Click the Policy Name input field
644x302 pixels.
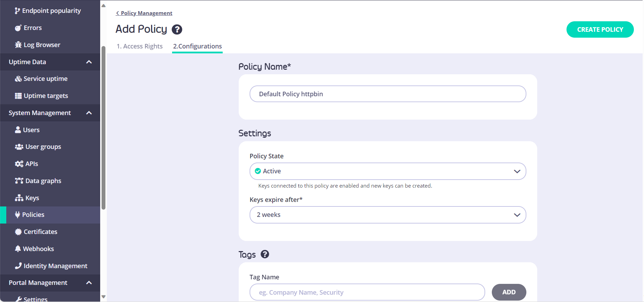(388, 94)
